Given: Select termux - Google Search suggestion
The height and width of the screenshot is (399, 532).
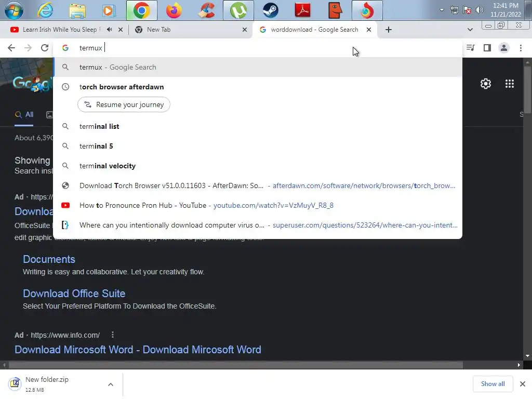Looking at the screenshot, I should 258,67.
